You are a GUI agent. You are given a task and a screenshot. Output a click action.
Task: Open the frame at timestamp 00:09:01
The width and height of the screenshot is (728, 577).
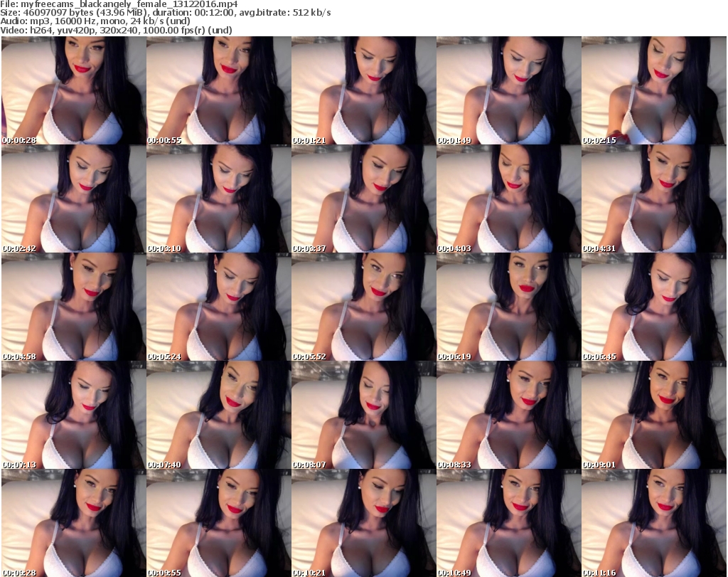pyautogui.click(x=654, y=415)
